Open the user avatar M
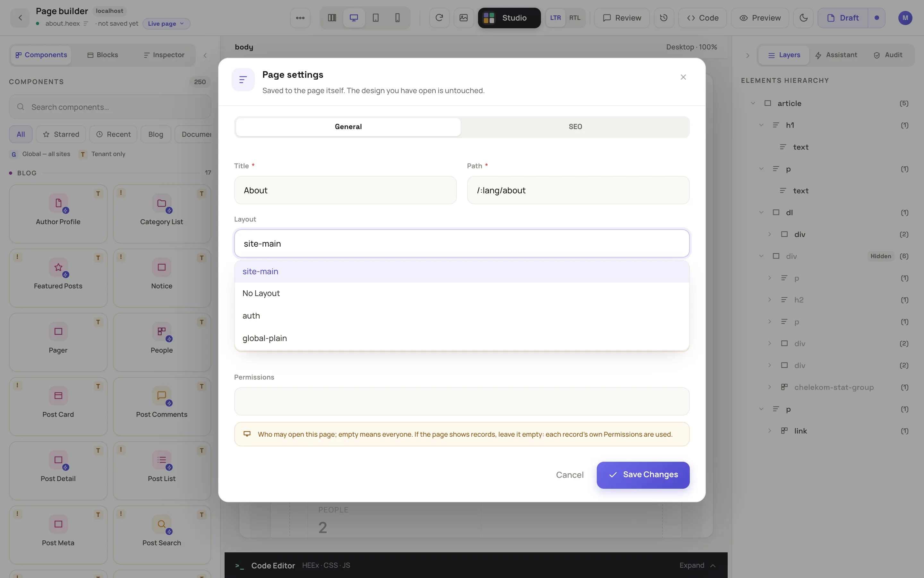The width and height of the screenshot is (924, 578). (905, 18)
